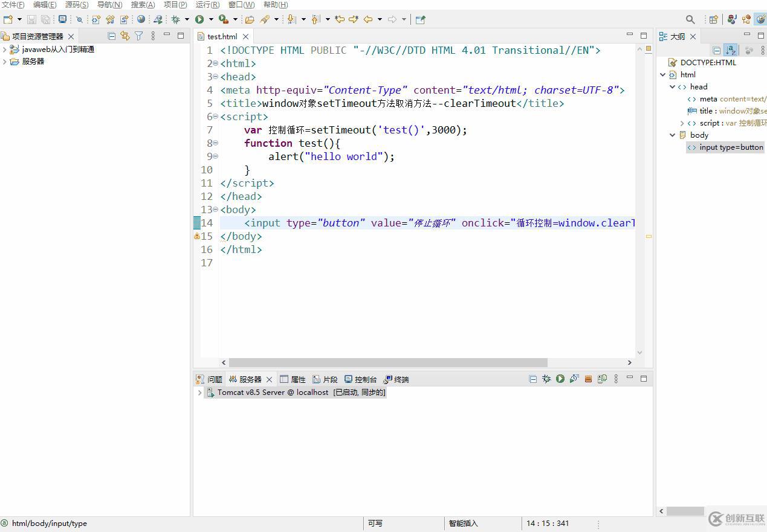Expand the script node in the Outline tree
Screen dimensions: 767x532
pyautogui.click(x=682, y=123)
